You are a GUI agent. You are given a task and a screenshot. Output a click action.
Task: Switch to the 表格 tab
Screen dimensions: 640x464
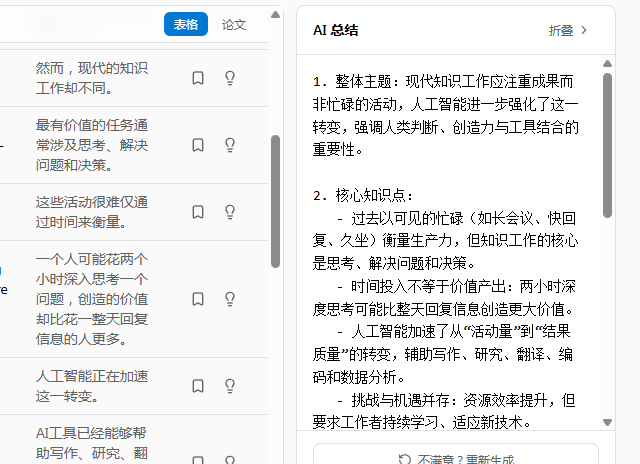click(186, 24)
